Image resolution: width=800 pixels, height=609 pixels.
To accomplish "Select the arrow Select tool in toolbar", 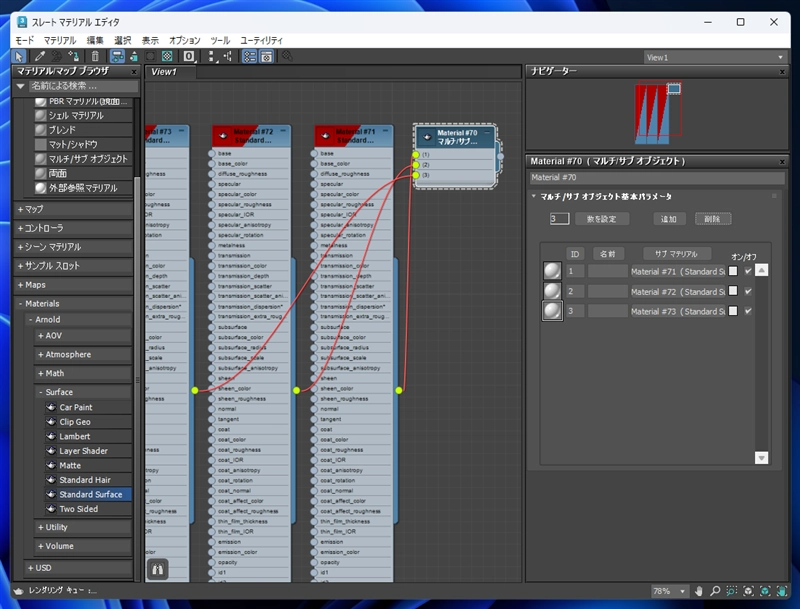I will pyautogui.click(x=19, y=57).
